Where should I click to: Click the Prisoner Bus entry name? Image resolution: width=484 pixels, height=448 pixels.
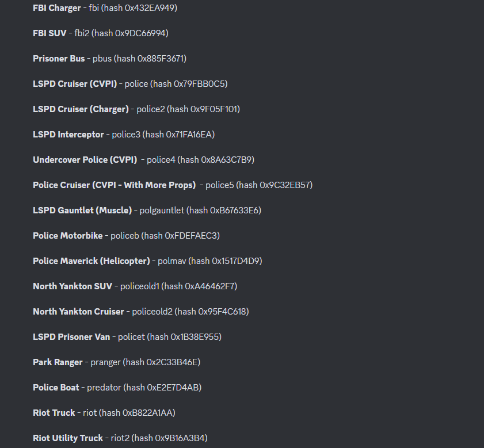tap(59, 59)
